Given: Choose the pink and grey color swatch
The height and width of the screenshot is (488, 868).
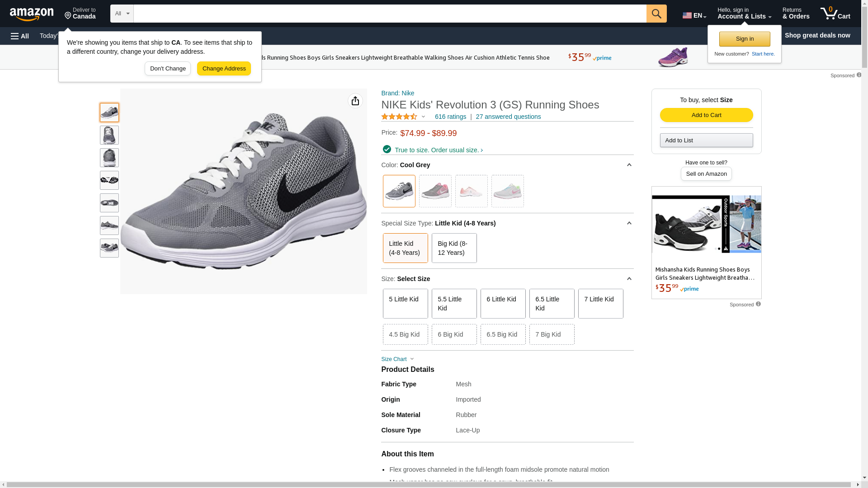Looking at the screenshot, I should pyautogui.click(x=435, y=191).
